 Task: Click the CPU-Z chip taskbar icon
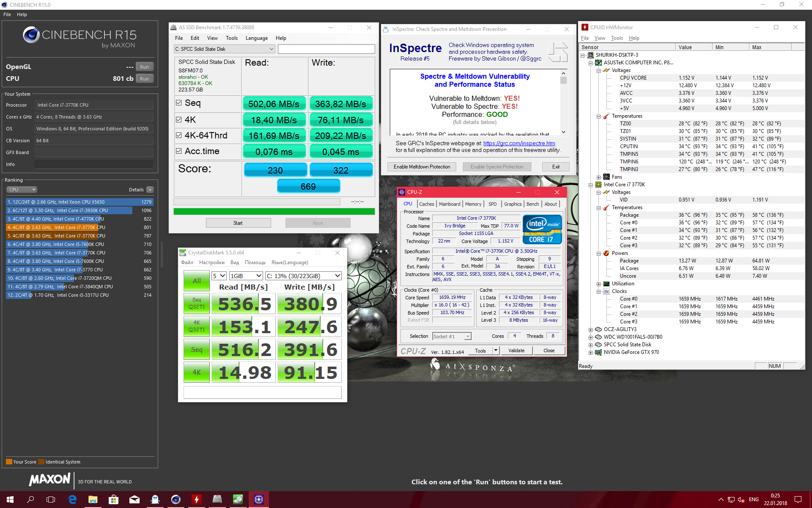coord(259,500)
